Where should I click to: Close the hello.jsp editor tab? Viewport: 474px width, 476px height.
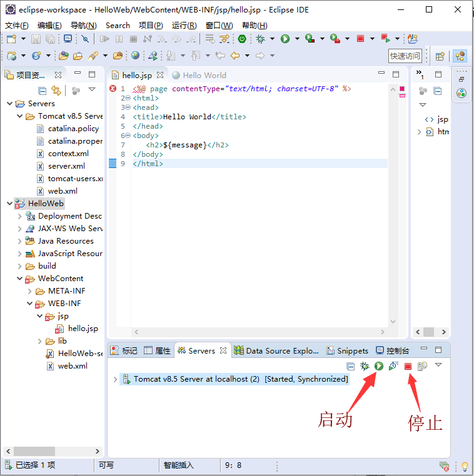160,75
